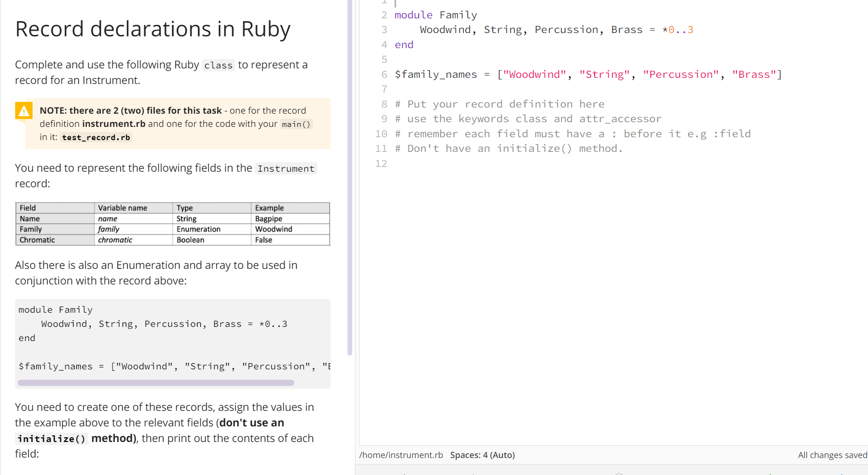Click the warning triangle icon in the NOTE box

point(24,111)
